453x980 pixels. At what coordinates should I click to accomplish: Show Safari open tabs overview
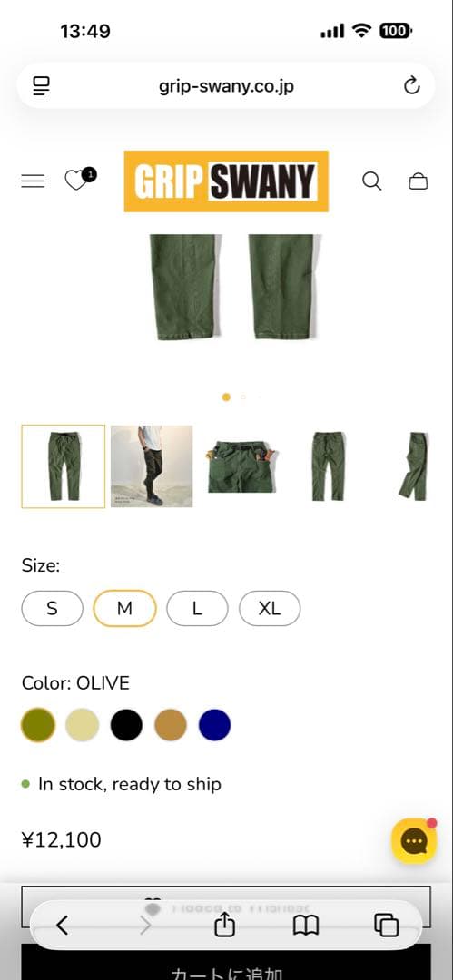tap(386, 925)
